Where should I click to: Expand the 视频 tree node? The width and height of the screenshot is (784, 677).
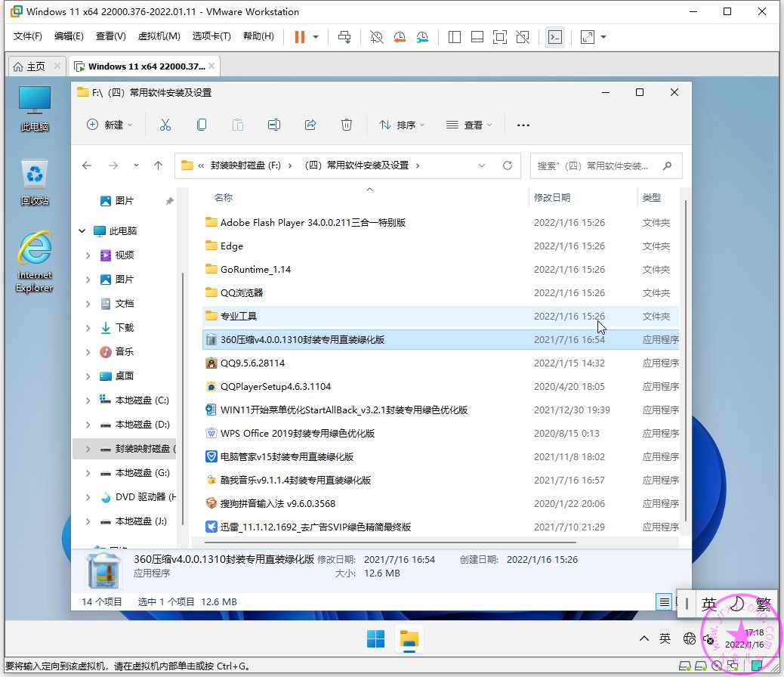point(88,255)
